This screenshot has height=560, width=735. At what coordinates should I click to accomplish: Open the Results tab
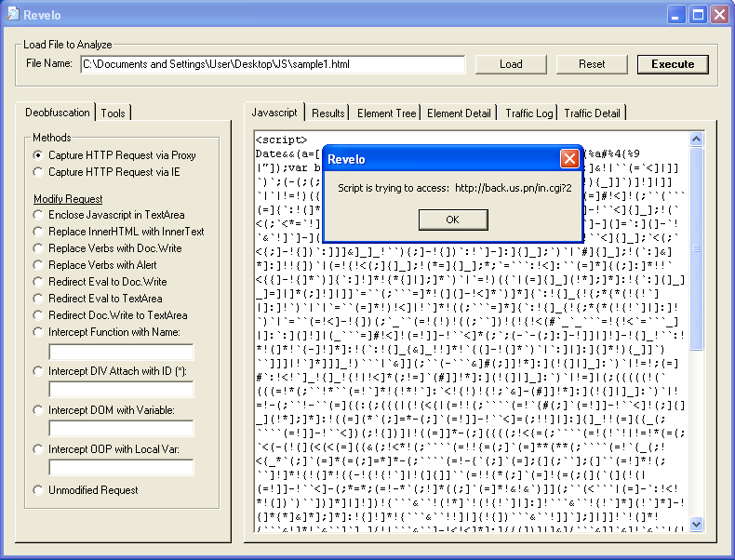click(x=327, y=113)
